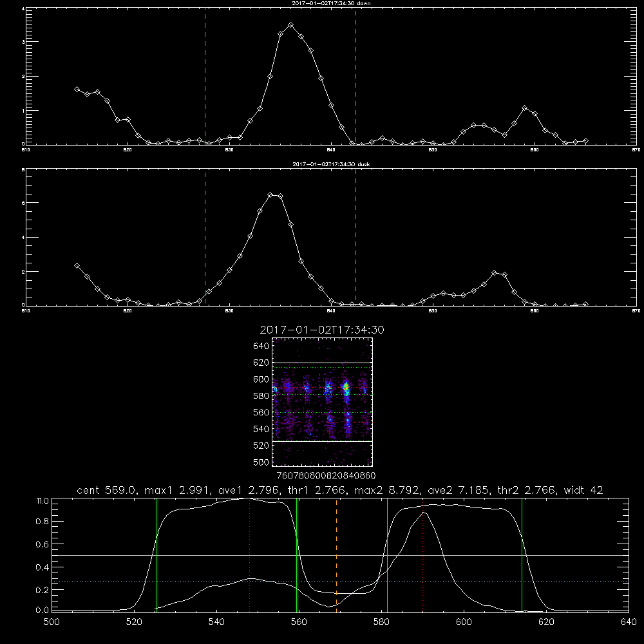This screenshot has height=644, width=644.
Task: Click the first diamond marker of dawn curve
Action: [x=77, y=89]
